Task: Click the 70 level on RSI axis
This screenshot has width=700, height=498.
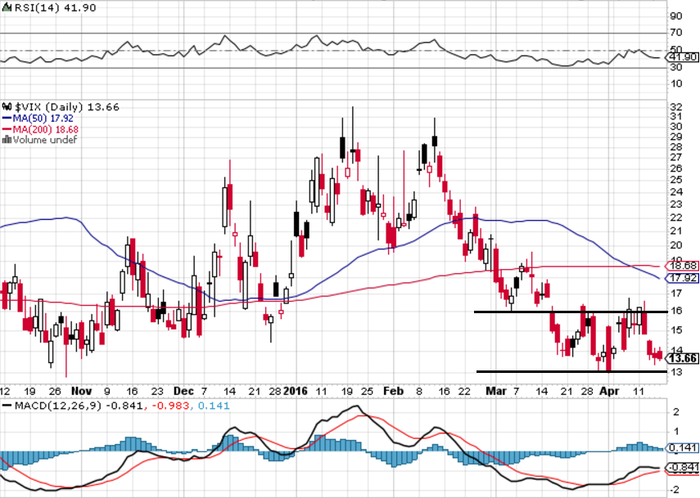Action: pyautogui.click(x=676, y=33)
